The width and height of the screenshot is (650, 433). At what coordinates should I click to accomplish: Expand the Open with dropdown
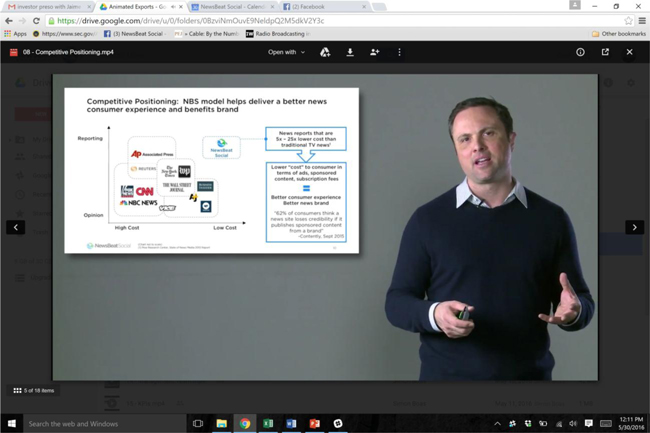[287, 52]
